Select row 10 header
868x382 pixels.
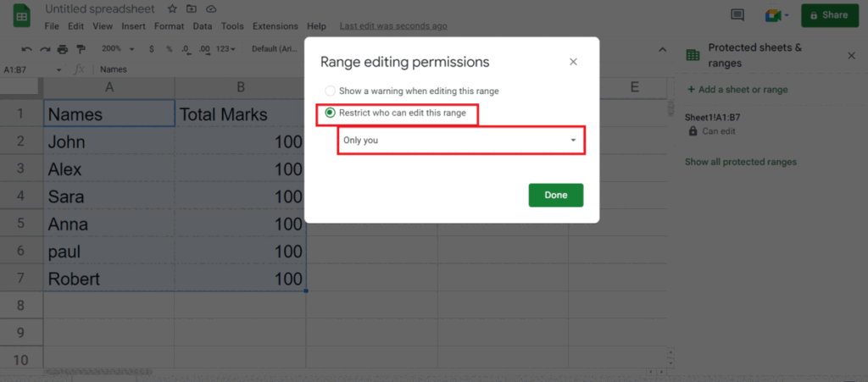[21, 360]
